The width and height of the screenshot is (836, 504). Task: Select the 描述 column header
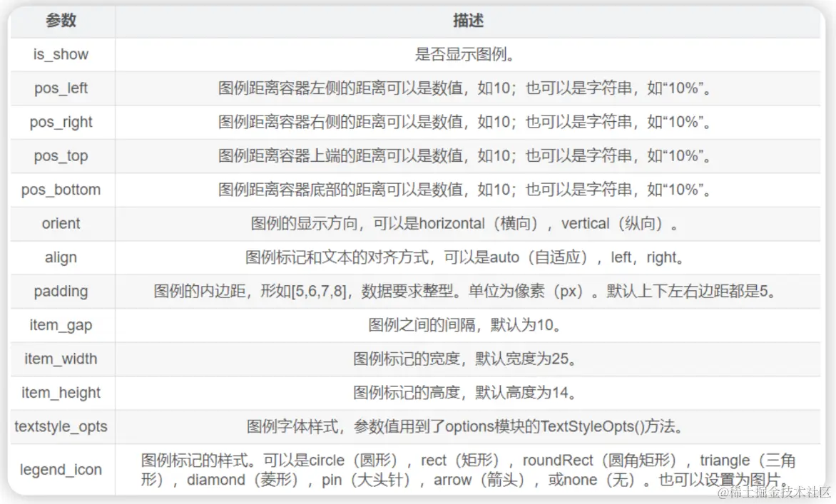point(468,20)
